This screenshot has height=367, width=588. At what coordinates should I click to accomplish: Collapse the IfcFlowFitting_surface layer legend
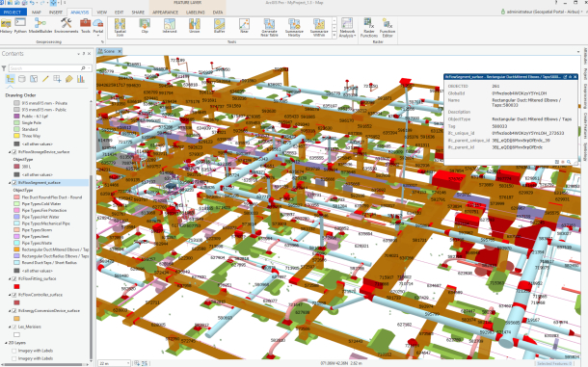[10, 279]
